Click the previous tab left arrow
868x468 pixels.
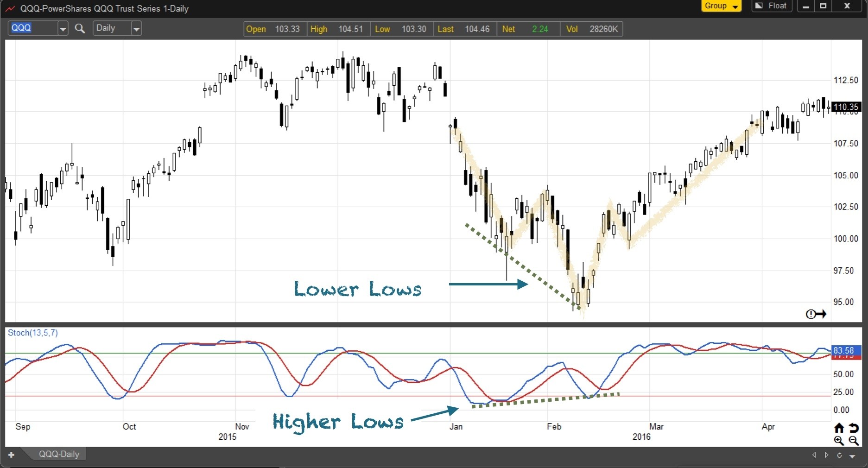(814, 455)
